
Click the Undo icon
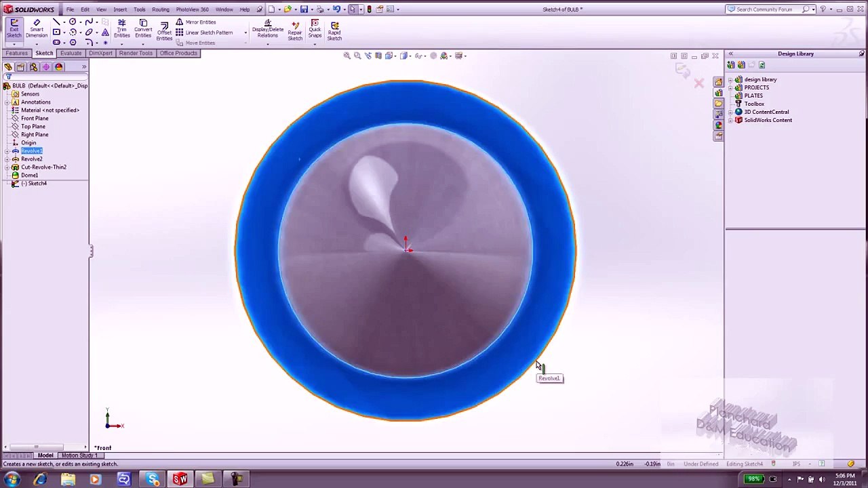(x=336, y=9)
